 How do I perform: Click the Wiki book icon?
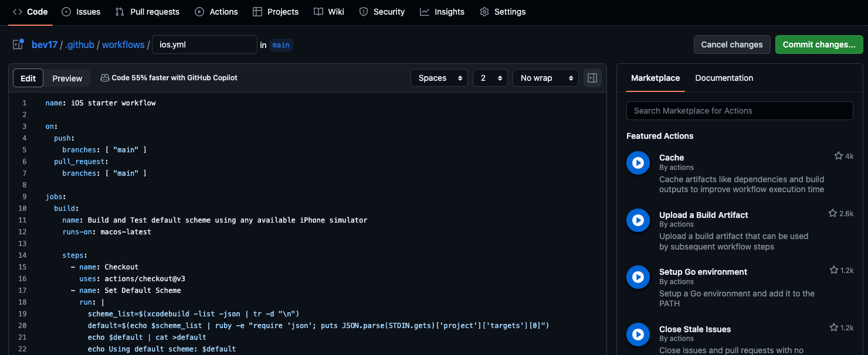tap(318, 12)
